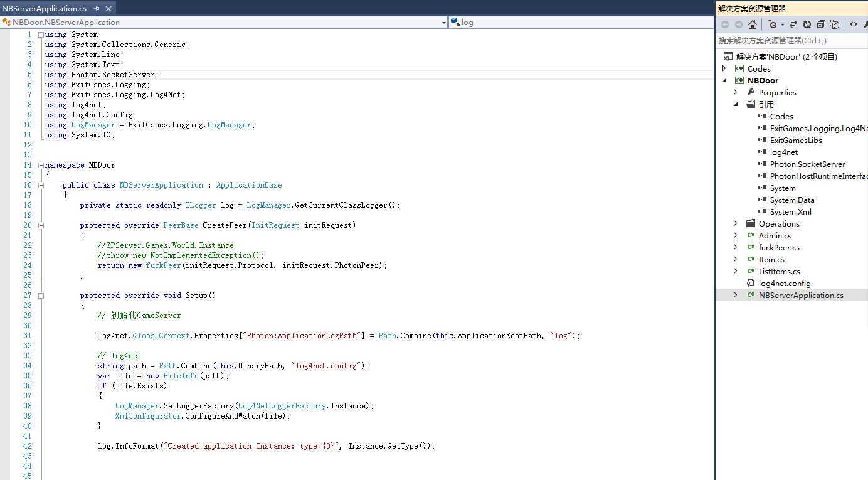This screenshot has width=868, height=480.
Task: Sync with active document arrows icon
Action: [793, 24]
